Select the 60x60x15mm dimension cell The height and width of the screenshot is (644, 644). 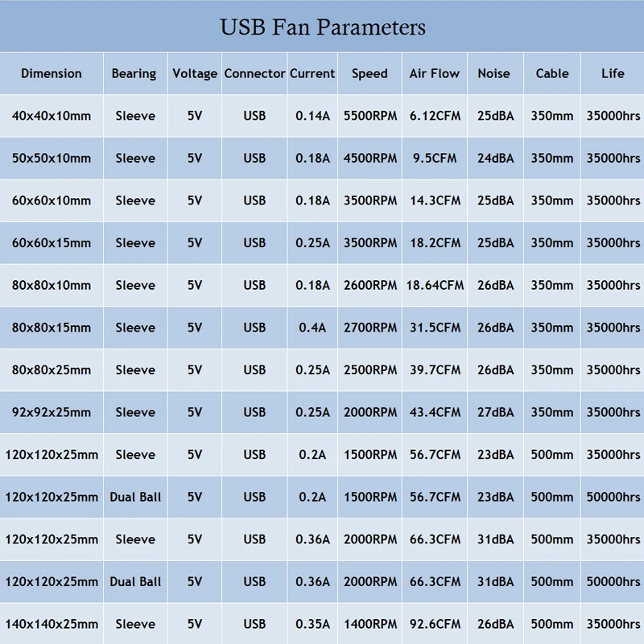(x=52, y=243)
